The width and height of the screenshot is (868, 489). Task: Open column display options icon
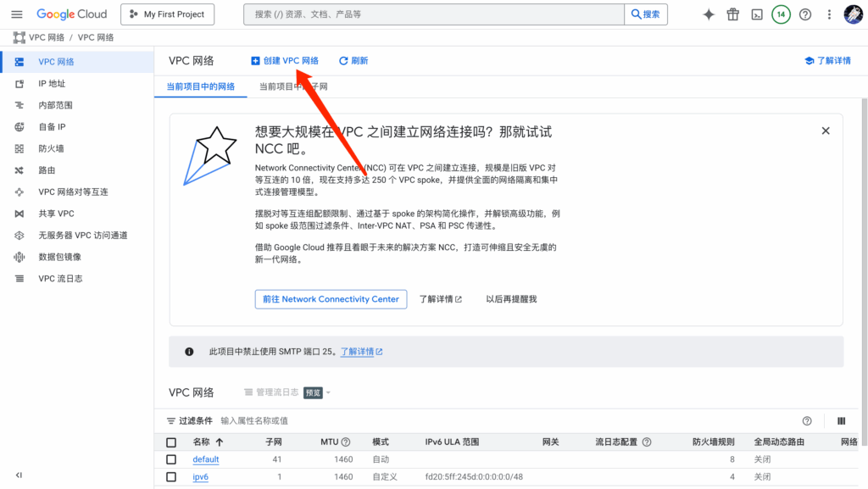pos(842,421)
